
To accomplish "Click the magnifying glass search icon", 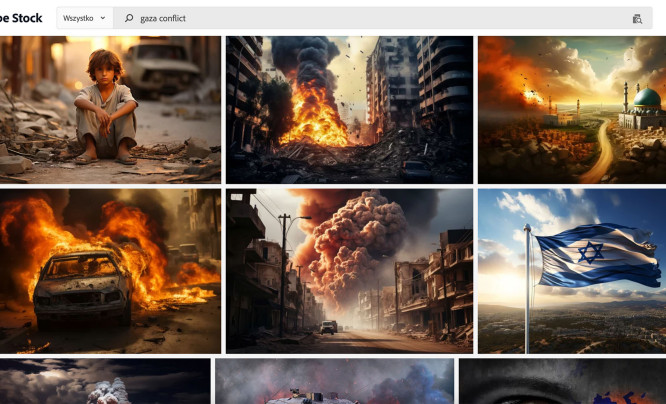I will coord(129,18).
